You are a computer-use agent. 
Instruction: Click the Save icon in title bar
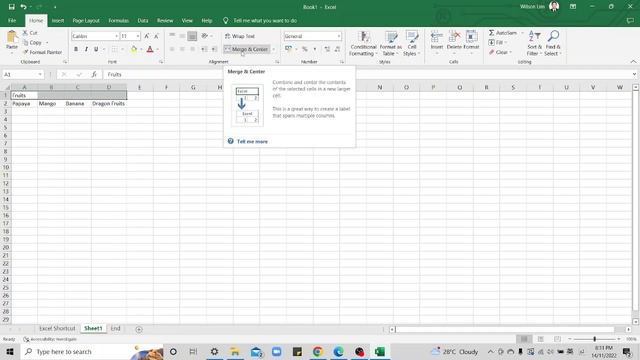(11, 7)
